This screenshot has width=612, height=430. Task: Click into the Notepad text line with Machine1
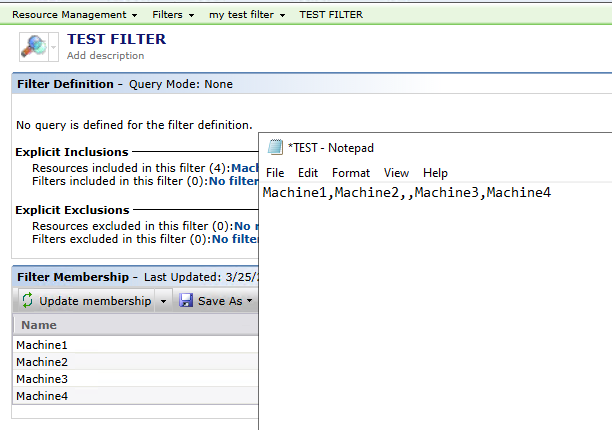pyautogui.click(x=407, y=192)
